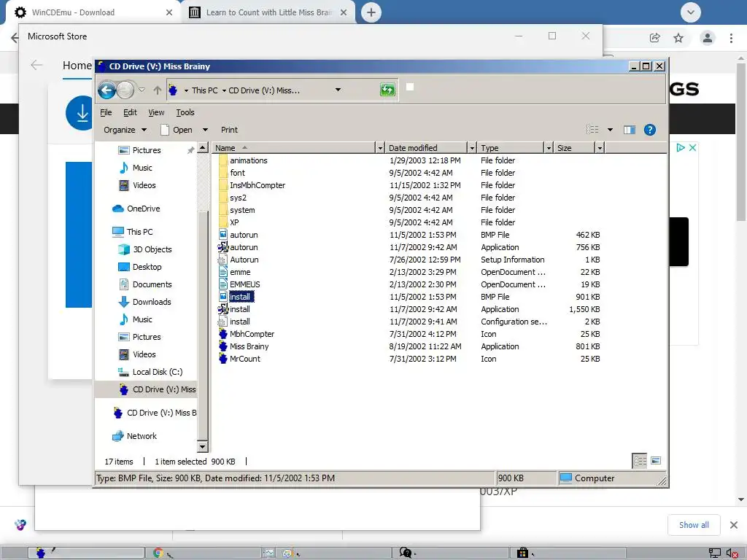Image resolution: width=747 pixels, height=560 pixels.
Task: Click the Chrome icon in the taskbar
Action: tap(158, 553)
